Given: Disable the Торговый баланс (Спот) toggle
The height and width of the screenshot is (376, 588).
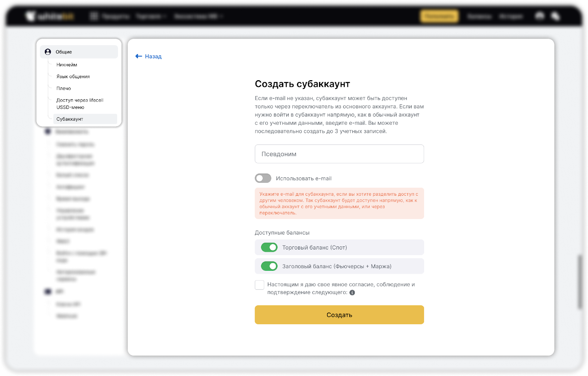Looking at the screenshot, I should (x=269, y=248).
